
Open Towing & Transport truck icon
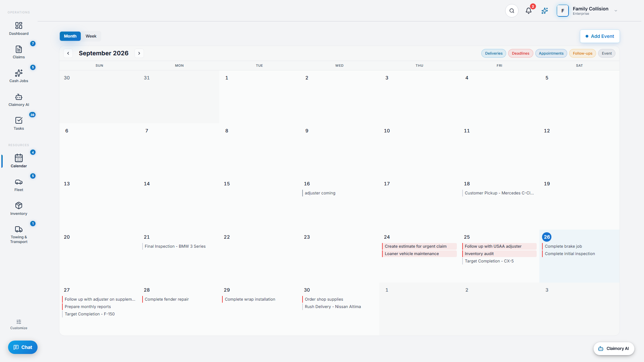click(19, 229)
